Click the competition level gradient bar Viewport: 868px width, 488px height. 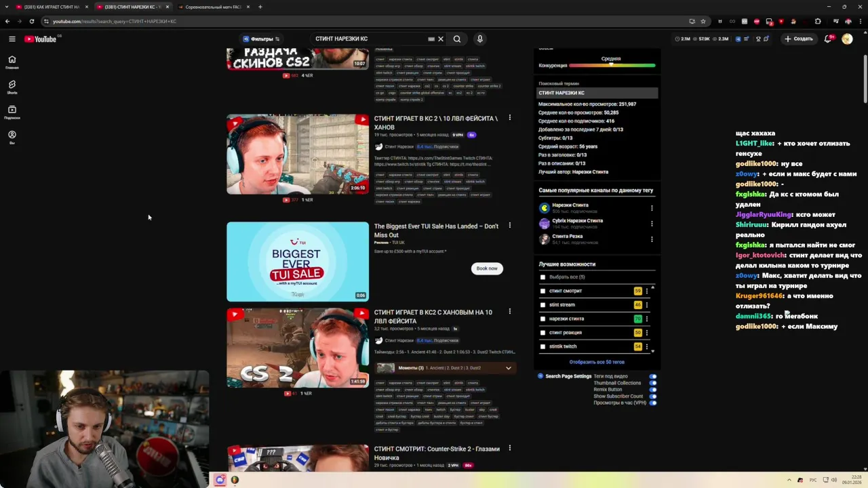point(612,65)
